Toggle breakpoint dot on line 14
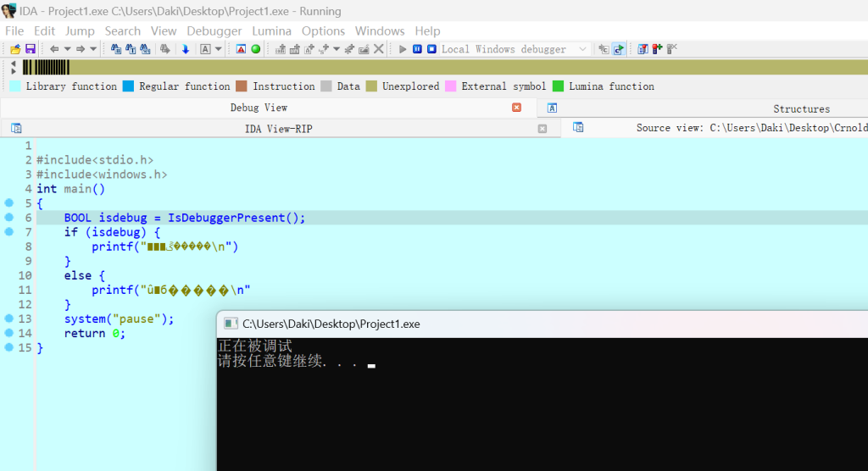Screen dimensions: 868x471 pyautogui.click(x=8, y=333)
